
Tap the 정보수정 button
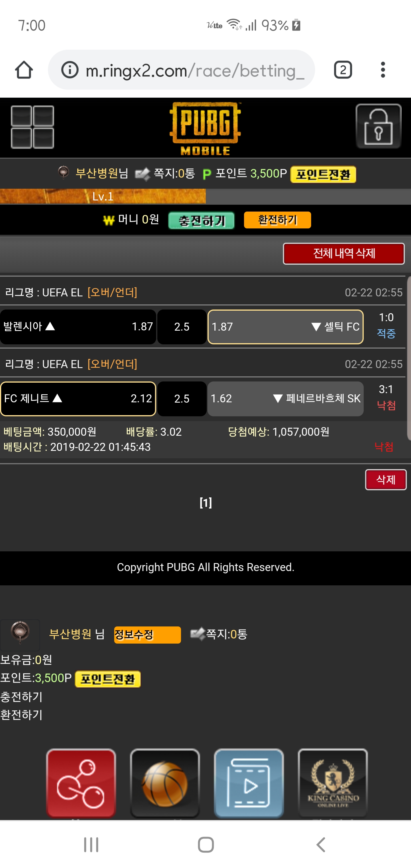pos(147,635)
